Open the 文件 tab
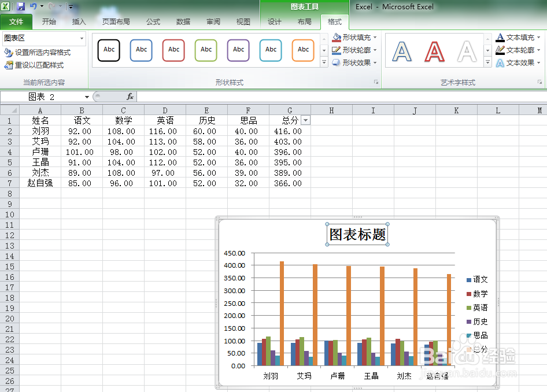Screen dimensions: 547x392 click(16, 22)
